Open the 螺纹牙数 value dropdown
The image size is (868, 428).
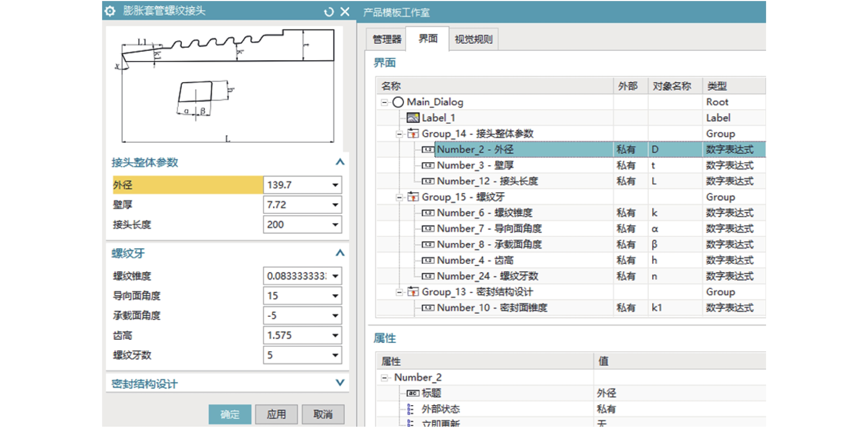335,355
